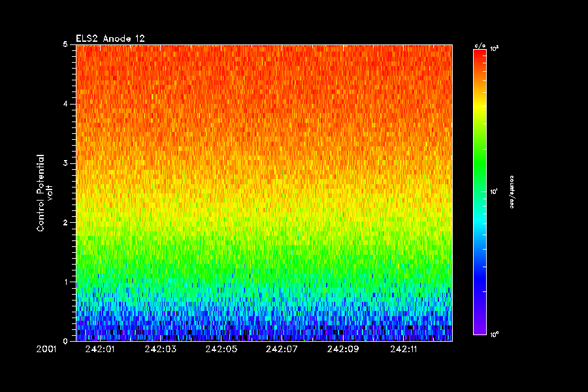The height and width of the screenshot is (392, 588).
Task: Click the color bar bottom label '10⁰'
Action: point(495,335)
